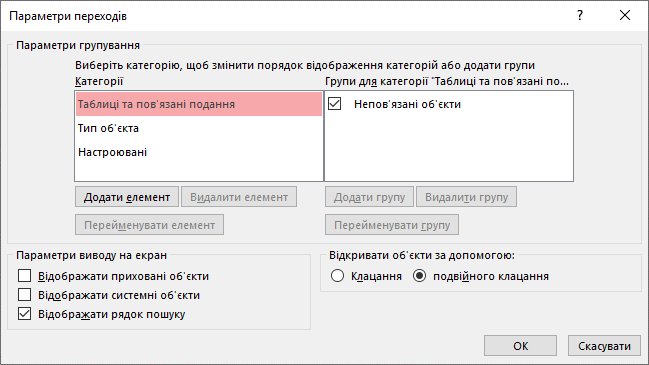649x365 pixels.
Task: Select category Таблиці та пов'язані подання
Action: coord(199,104)
